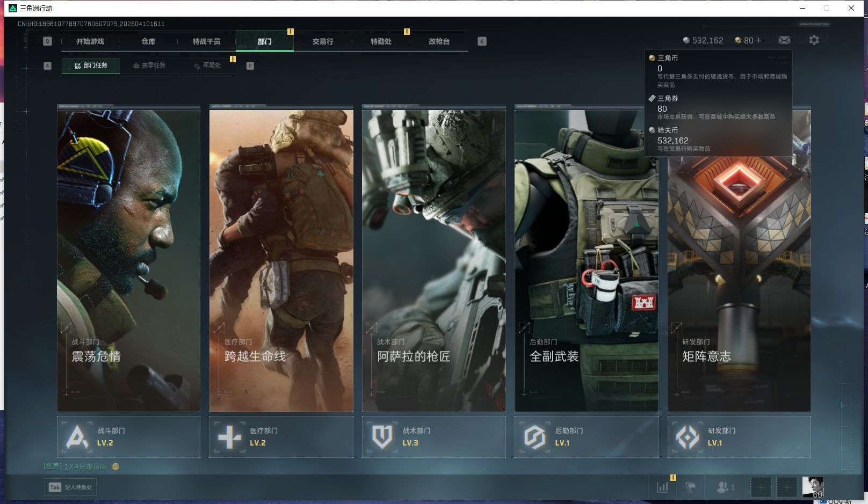Open the 震荡危情 combat department card
The image size is (868, 504).
pos(129,260)
